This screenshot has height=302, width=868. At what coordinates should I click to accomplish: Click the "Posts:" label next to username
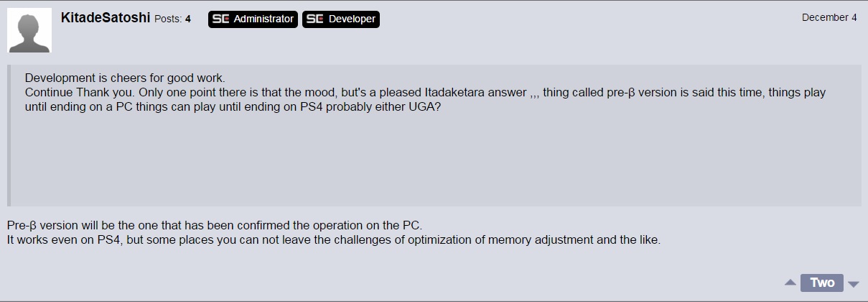pos(168,19)
